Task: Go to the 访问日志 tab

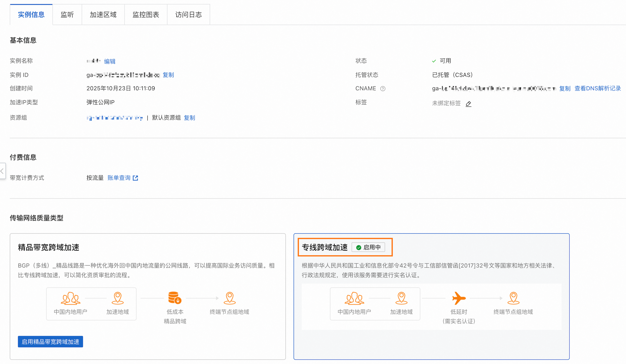Action: [188, 15]
